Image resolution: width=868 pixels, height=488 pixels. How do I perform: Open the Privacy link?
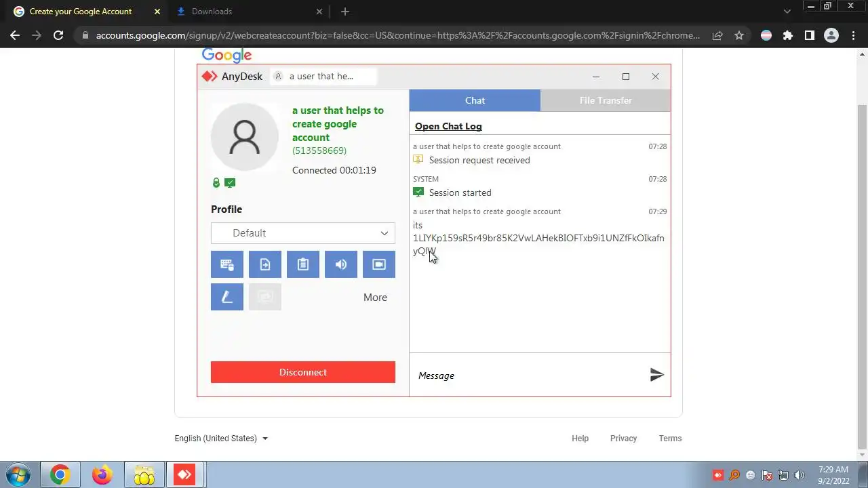click(623, 439)
